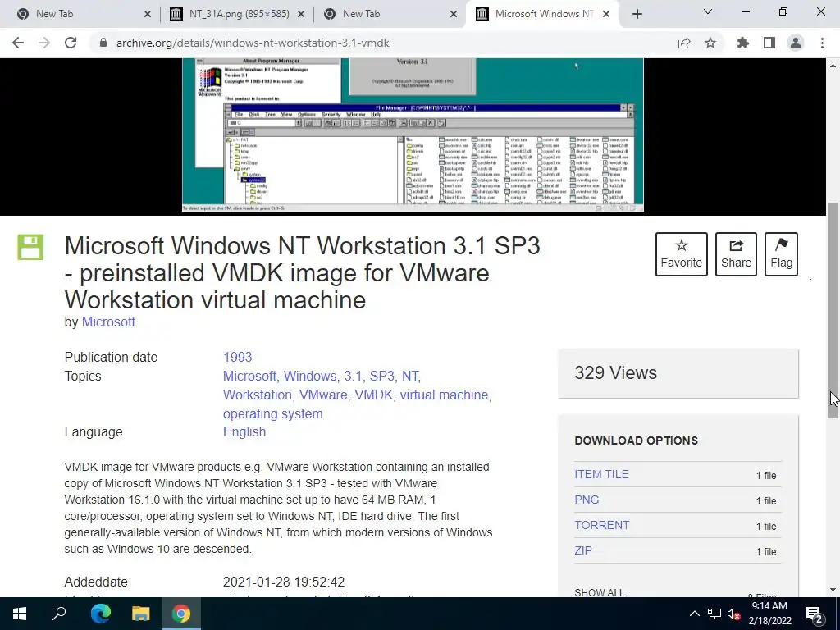The width and height of the screenshot is (840, 630).
Task: Click SHOW ALL download files
Action: [599, 592]
